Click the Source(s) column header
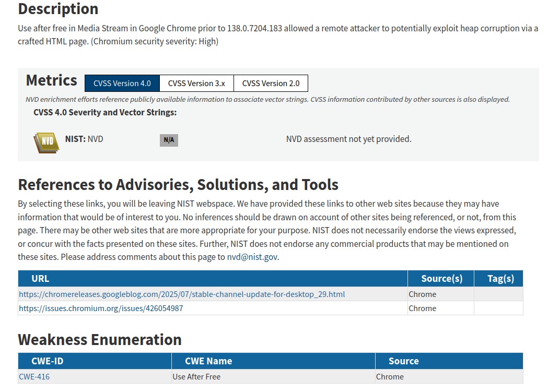548x392 pixels. pyautogui.click(x=441, y=279)
